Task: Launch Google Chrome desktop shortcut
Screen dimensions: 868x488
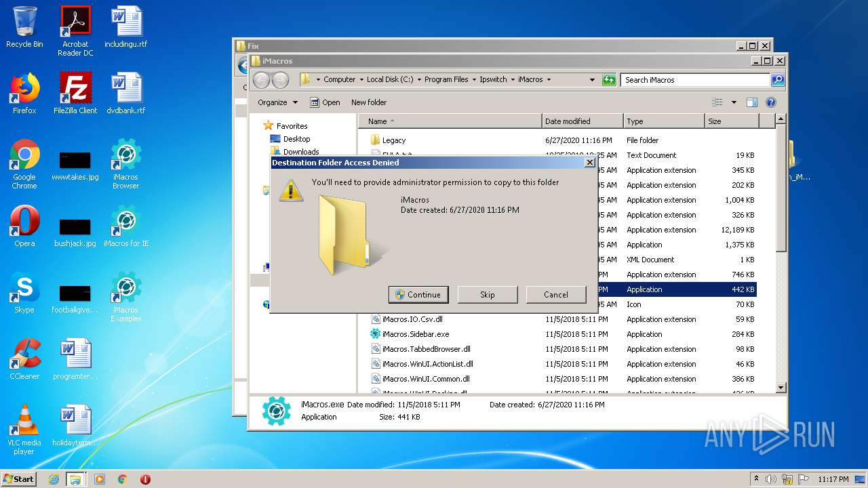Action: coord(24,164)
